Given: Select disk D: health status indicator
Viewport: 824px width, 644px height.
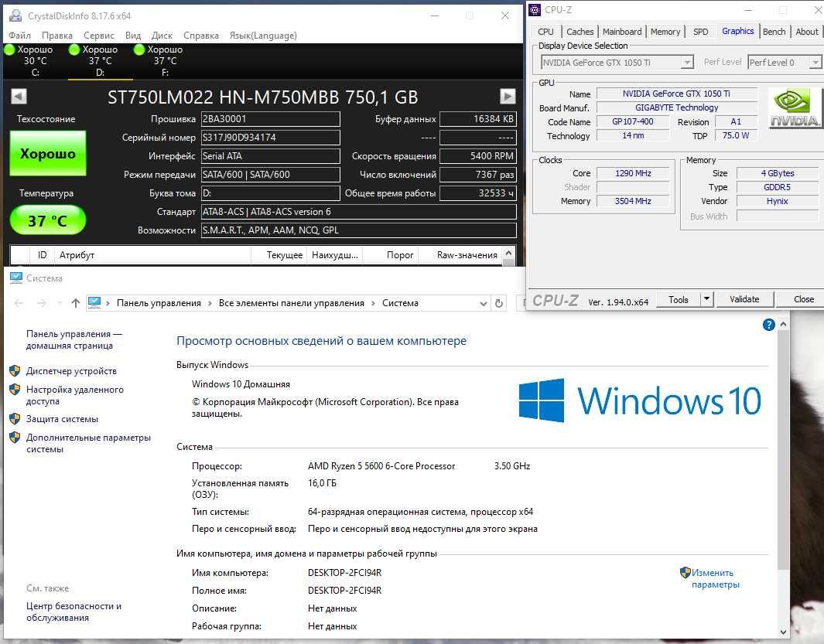Looking at the screenshot, I should [74, 49].
